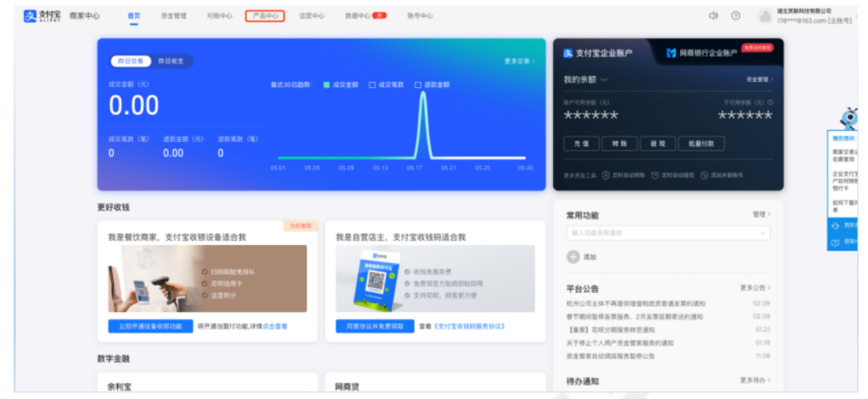
Task: Open notice 杭州公司主体不再提供增值税纸质普通发票的通知
Action: (x=635, y=304)
